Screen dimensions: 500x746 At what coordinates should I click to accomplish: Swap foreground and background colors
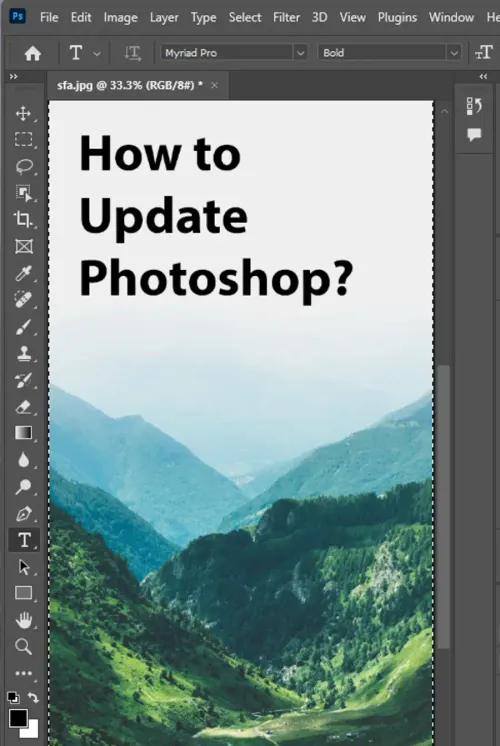coord(33,697)
